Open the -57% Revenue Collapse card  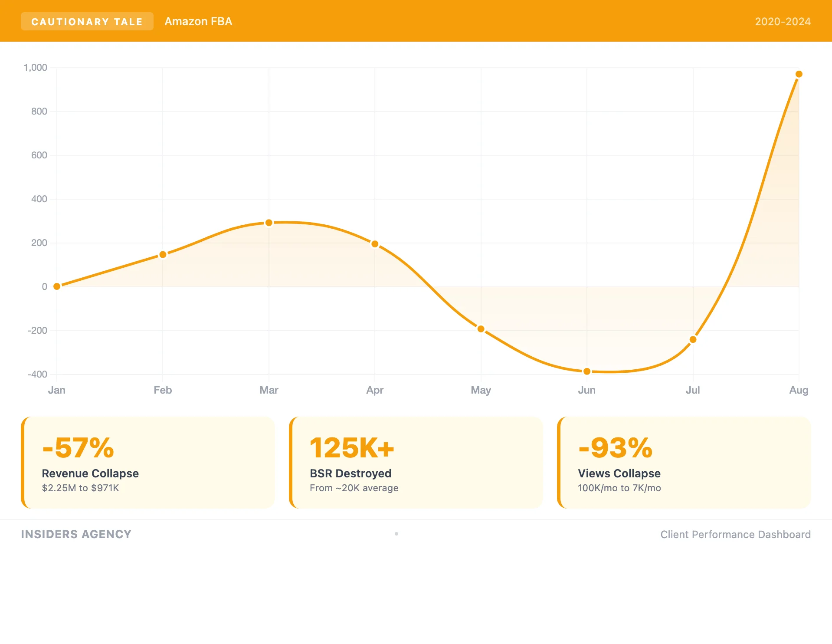tap(148, 463)
